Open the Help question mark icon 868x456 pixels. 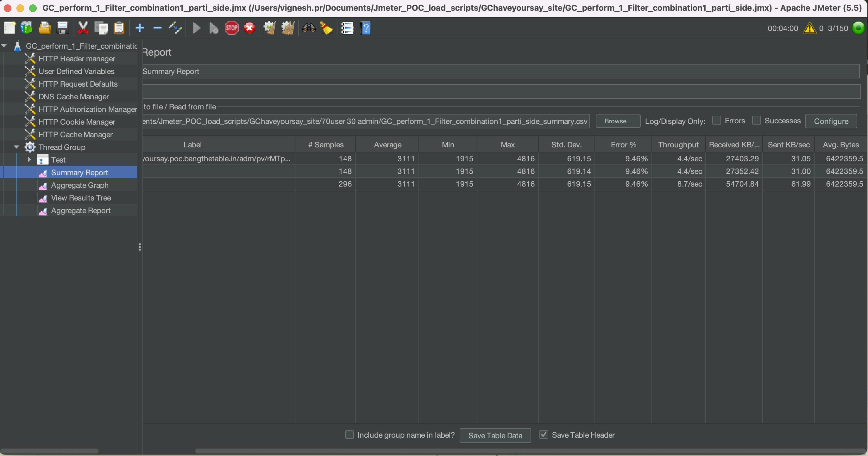365,28
